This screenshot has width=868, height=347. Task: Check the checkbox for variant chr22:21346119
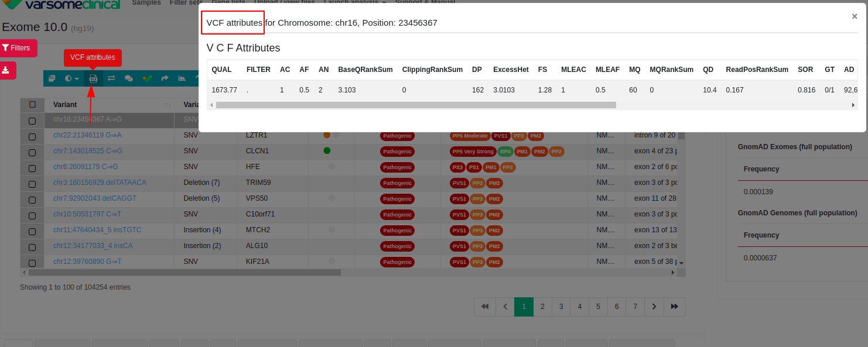(x=32, y=135)
